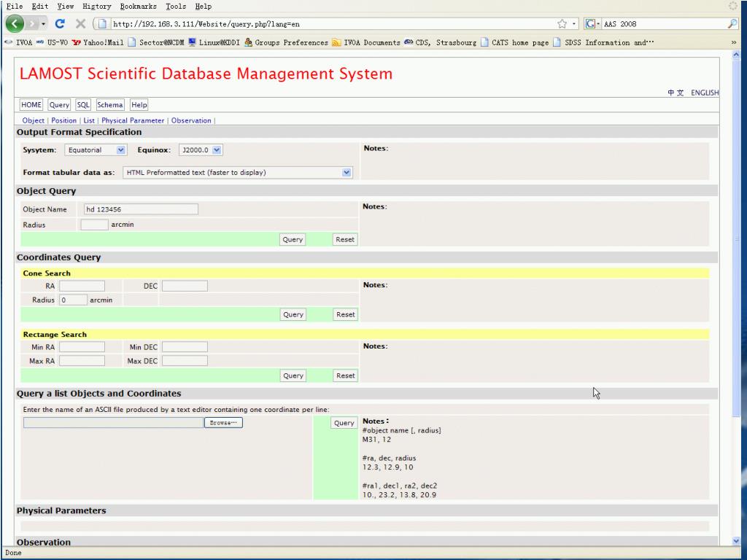Viewport: 747px width, 560px height.
Task: Open the Edit menu
Action: (40, 6)
